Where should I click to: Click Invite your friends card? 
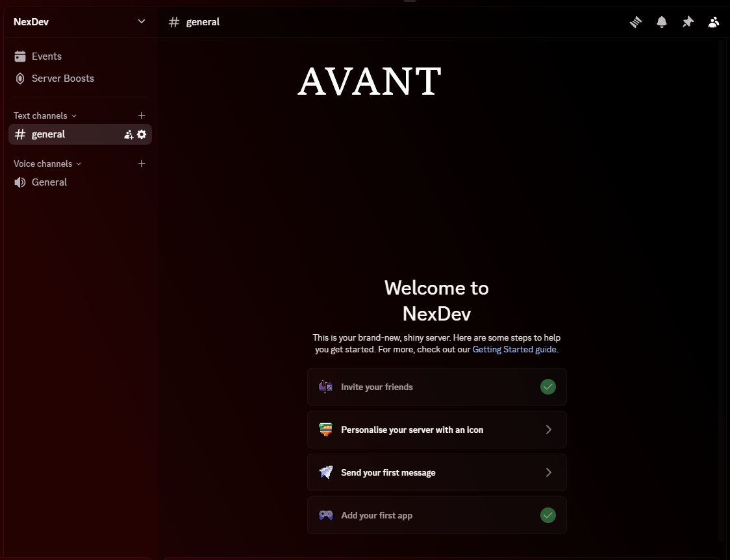point(436,387)
